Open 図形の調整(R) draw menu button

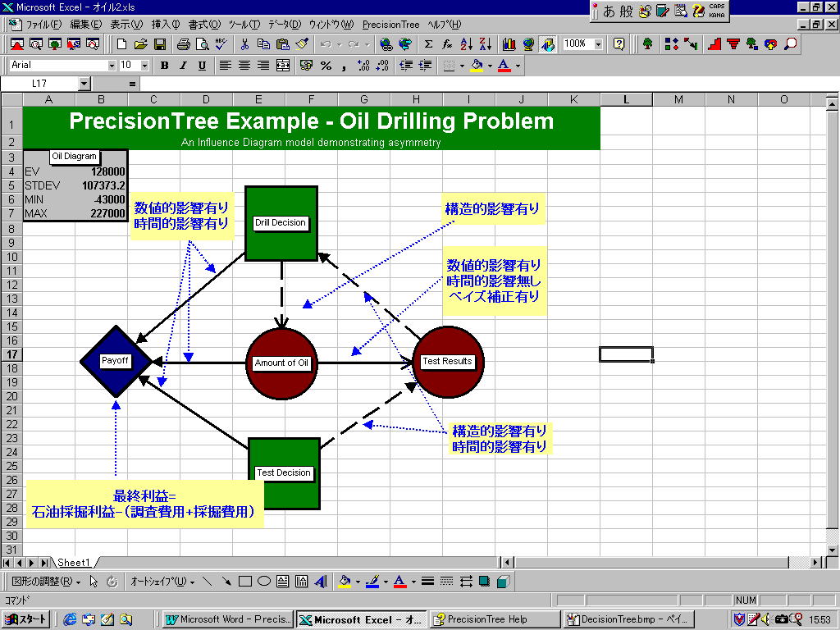46,582
